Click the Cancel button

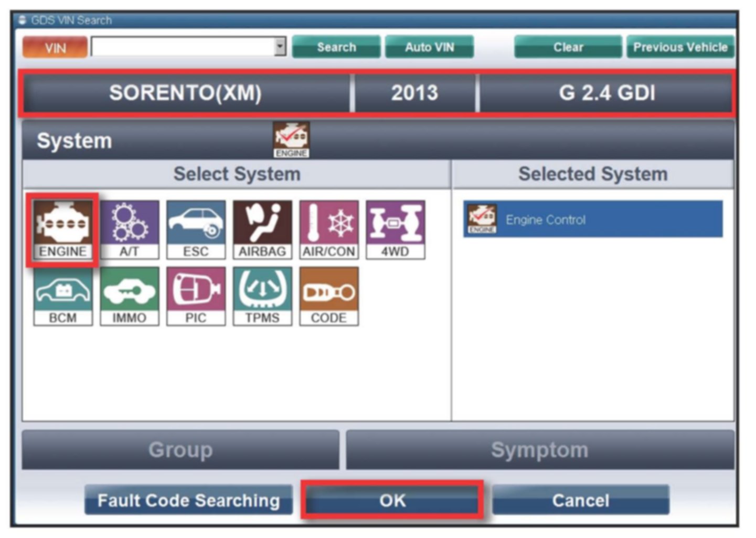click(581, 500)
